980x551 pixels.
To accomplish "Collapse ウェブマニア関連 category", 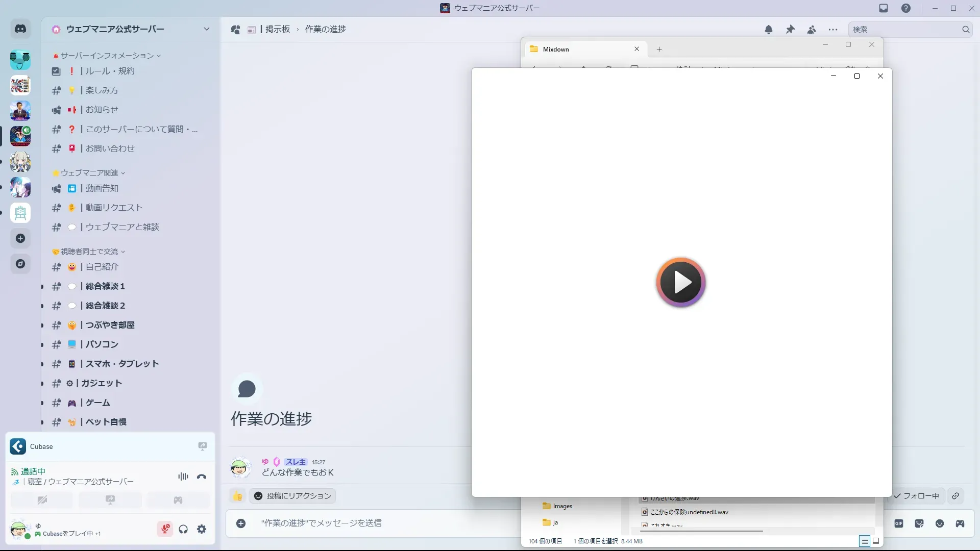I will (x=89, y=173).
